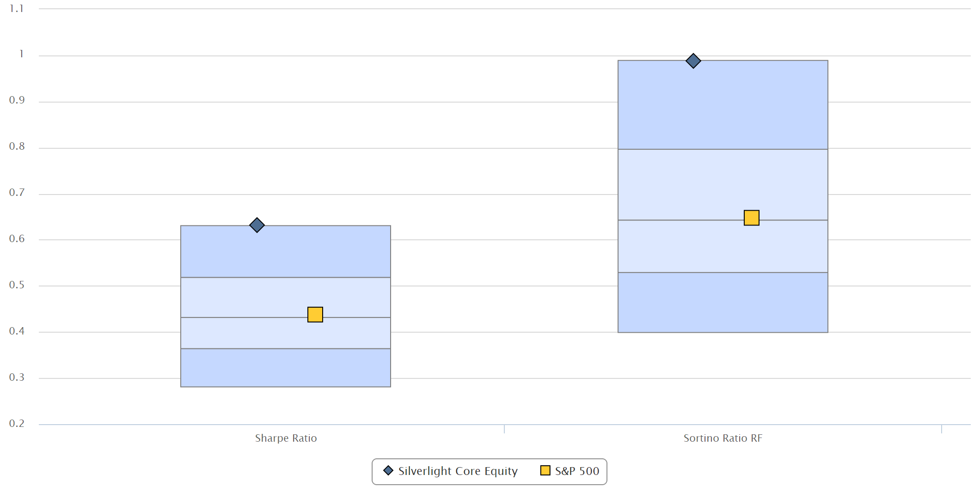Click the S&P 500 square marker on Sharpe Ratio
Image resolution: width=980 pixels, height=499 pixels.
[315, 315]
